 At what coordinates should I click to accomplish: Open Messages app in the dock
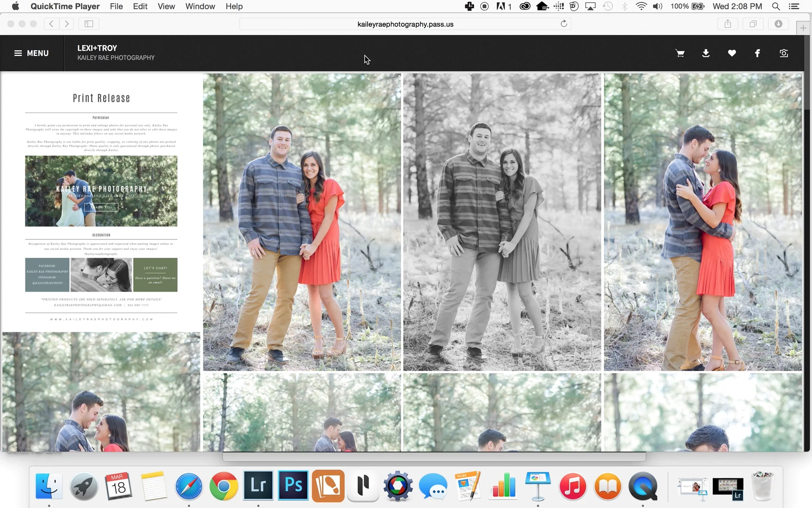[x=433, y=486]
